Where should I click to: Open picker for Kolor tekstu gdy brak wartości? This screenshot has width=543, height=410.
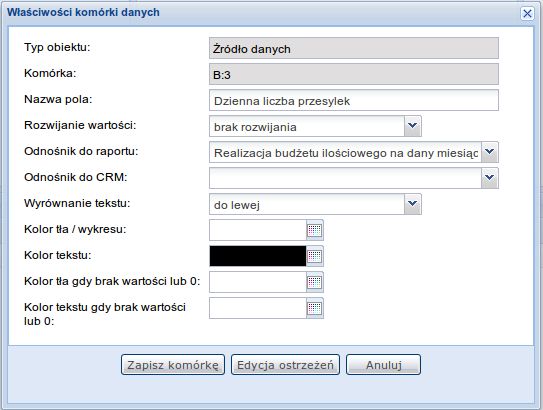point(315,308)
